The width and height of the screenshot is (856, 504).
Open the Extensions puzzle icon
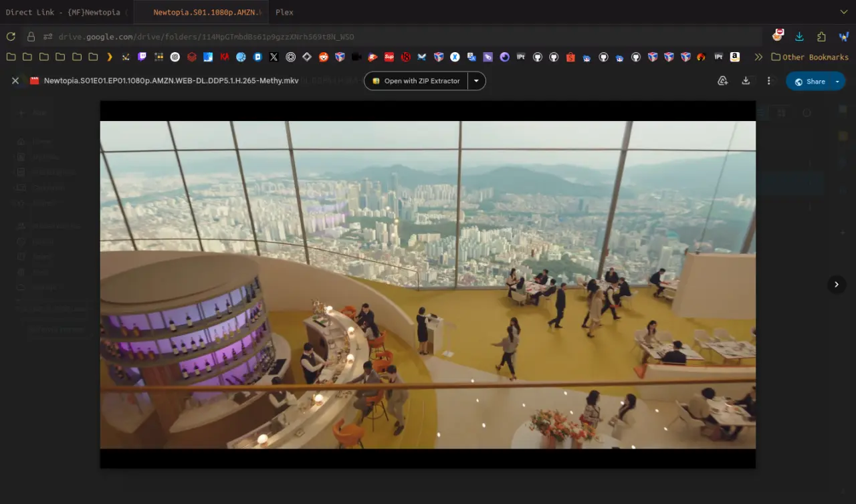pos(821,37)
